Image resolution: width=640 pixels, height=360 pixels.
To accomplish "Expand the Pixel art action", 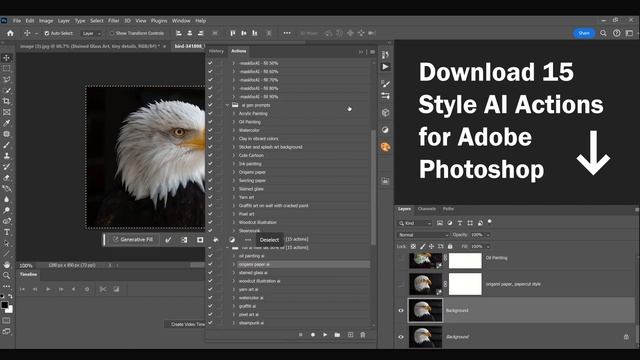I will pos(234,214).
